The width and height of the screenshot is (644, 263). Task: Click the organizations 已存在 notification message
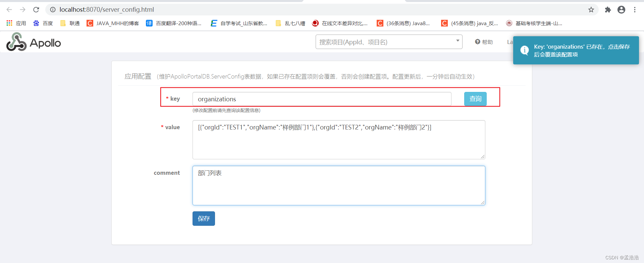click(582, 50)
